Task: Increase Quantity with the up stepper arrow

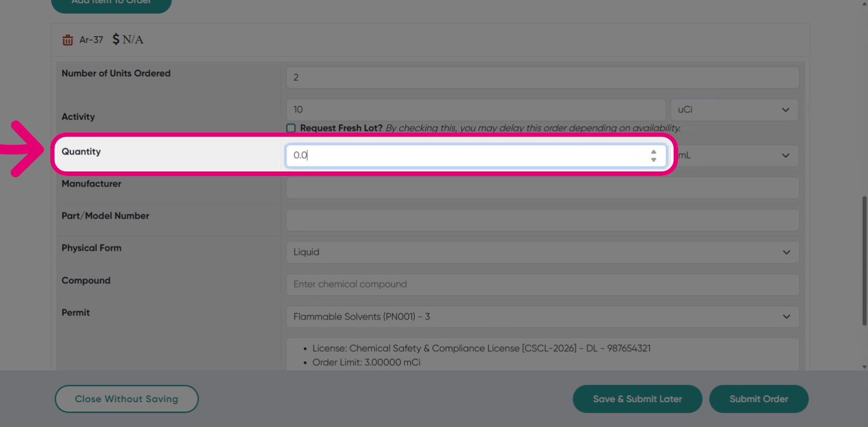Action: coord(654,152)
